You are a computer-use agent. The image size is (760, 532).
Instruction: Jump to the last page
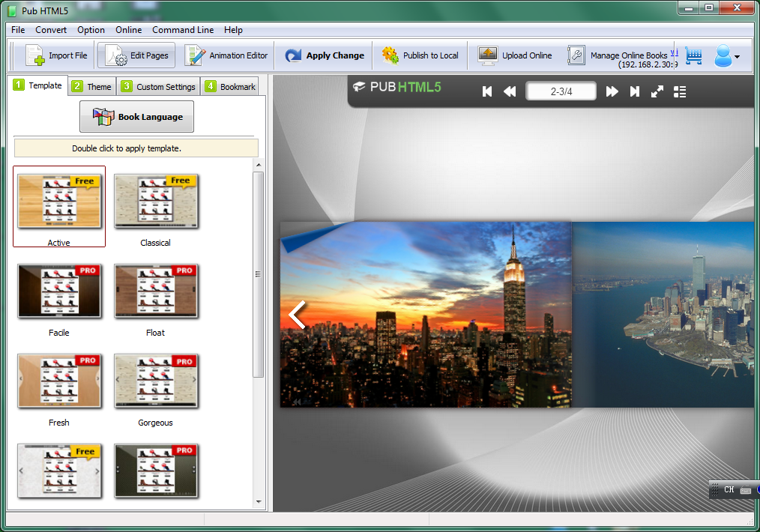coord(635,91)
